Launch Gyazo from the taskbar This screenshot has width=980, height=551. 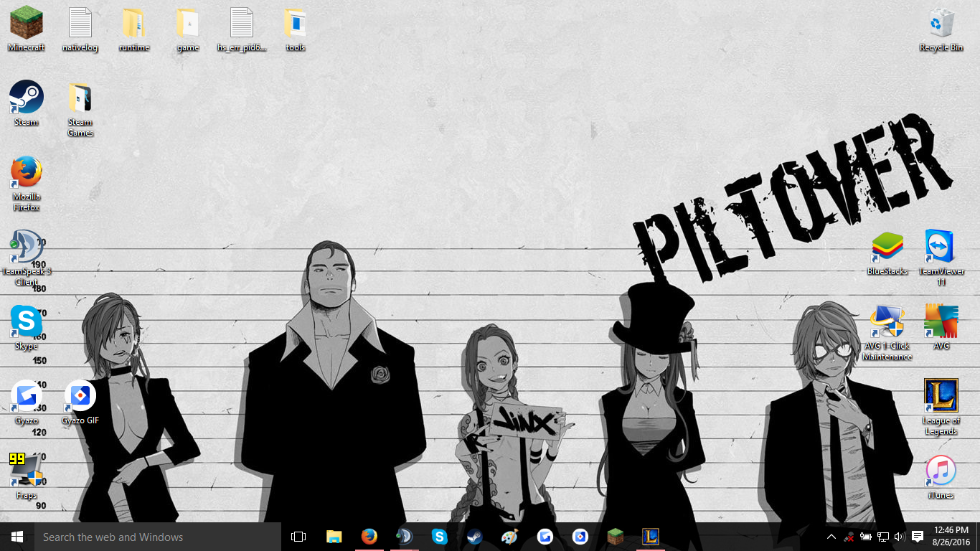(545, 537)
